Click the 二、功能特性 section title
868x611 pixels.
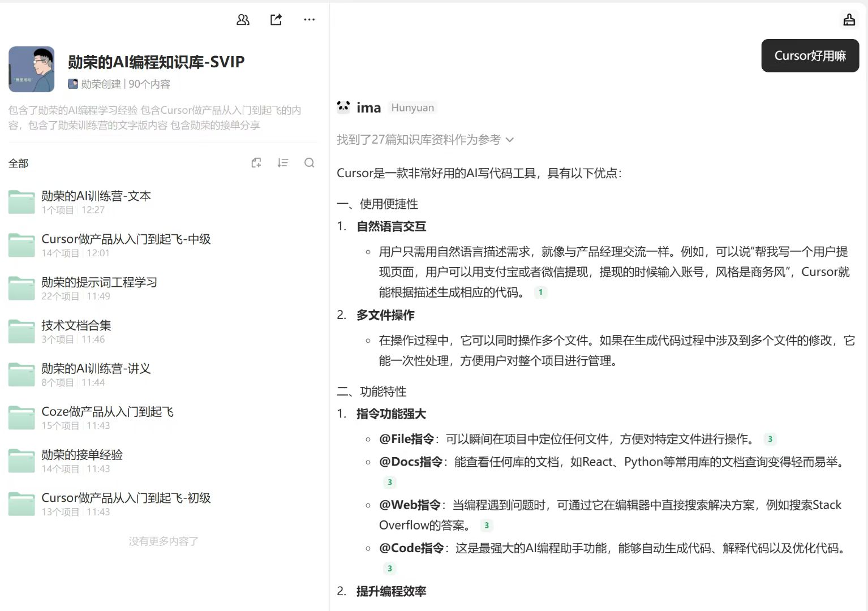pos(372,391)
